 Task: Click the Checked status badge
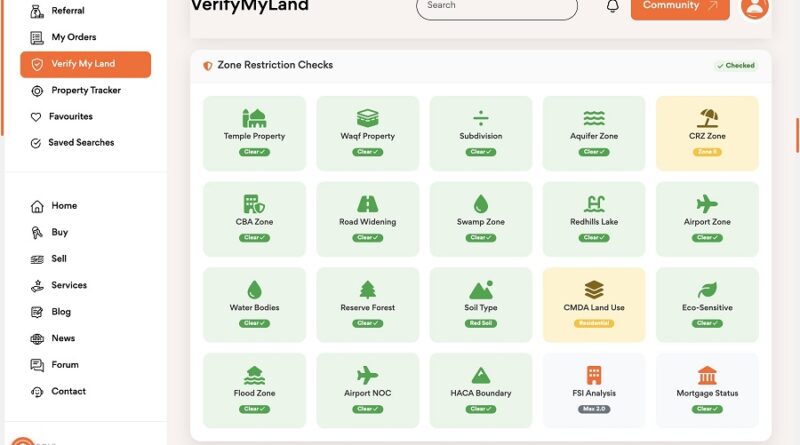pyautogui.click(x=735, y=65)
